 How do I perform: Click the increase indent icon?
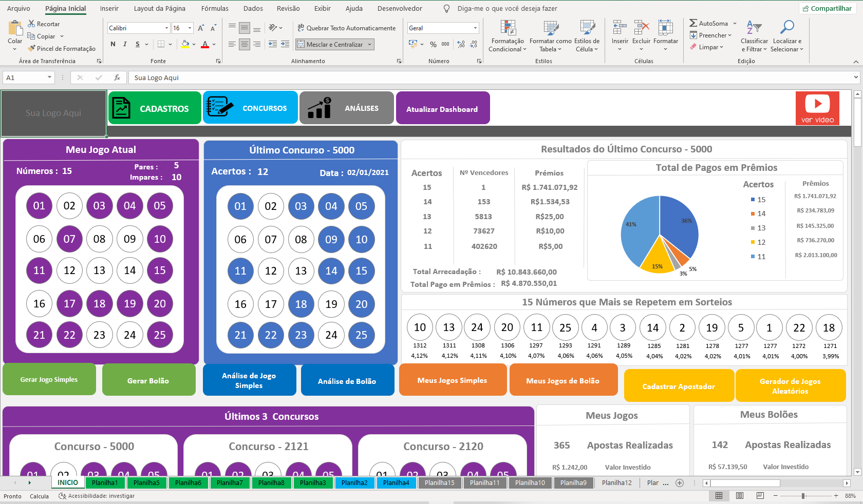point(285,44)
